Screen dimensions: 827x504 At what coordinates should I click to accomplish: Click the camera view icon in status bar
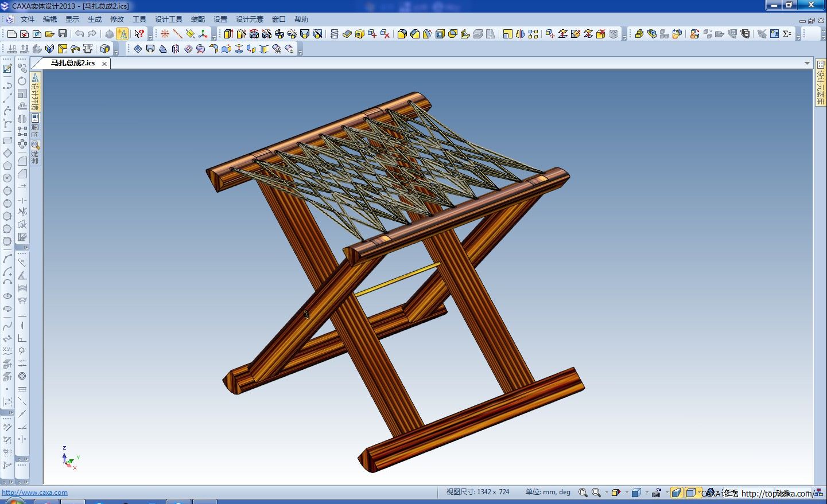657,493
